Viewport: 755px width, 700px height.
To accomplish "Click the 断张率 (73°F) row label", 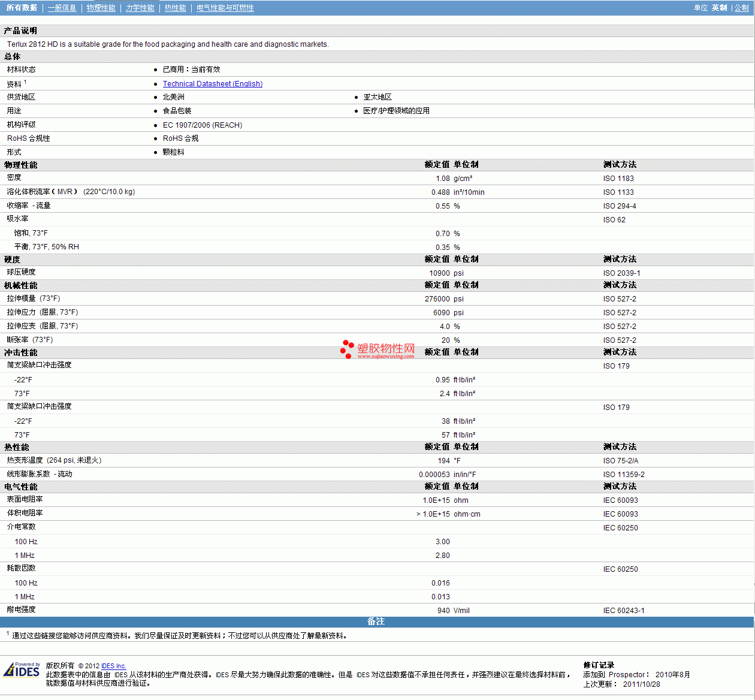I will (x=30, y=340).
